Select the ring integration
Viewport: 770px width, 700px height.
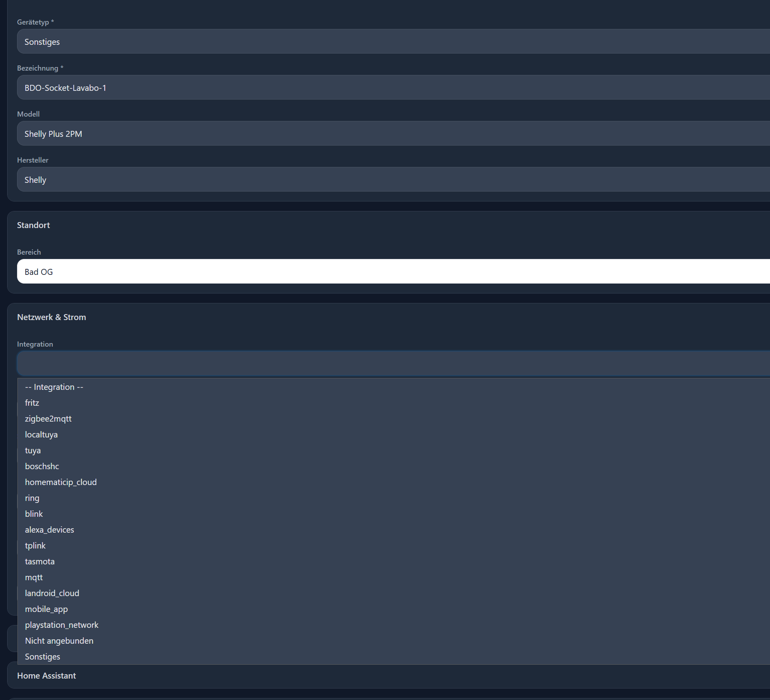click(x=32, y=498)
